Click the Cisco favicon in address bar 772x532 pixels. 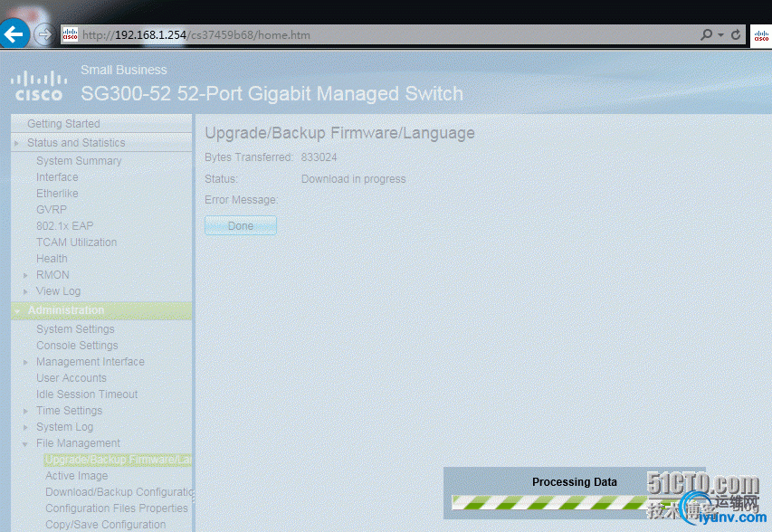pos(71,34)
